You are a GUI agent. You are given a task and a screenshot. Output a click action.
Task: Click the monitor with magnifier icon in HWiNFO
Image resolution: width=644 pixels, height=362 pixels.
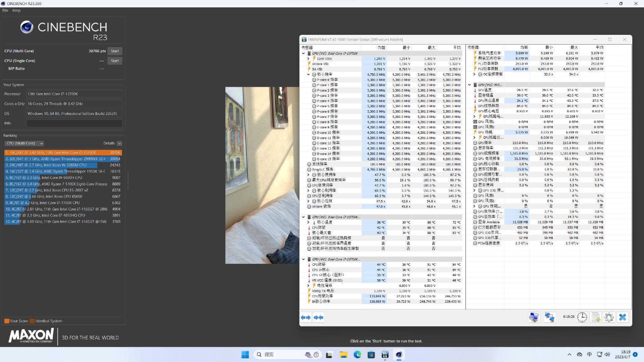[534, 317]
